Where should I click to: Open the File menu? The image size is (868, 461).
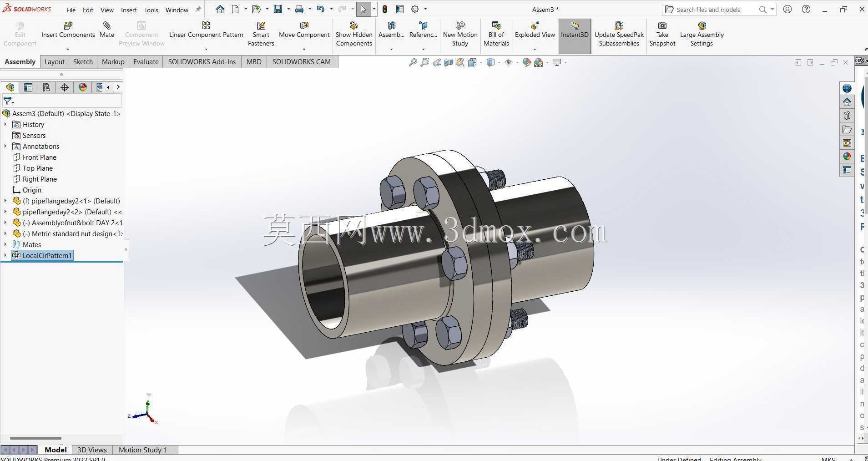(71, 10)
